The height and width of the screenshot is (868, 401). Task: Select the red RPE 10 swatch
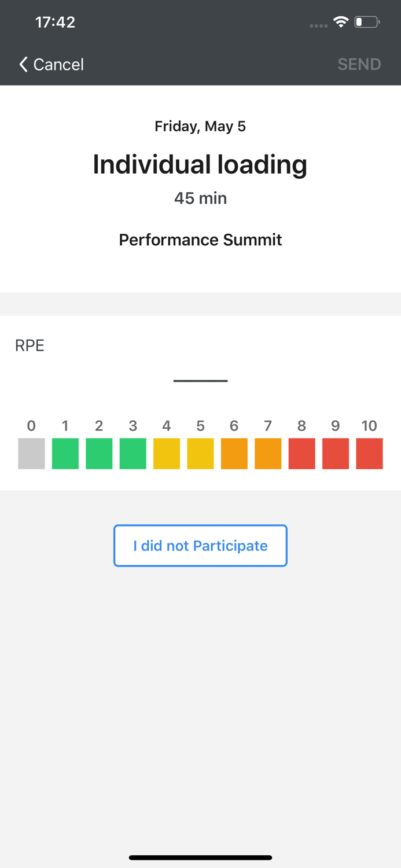click(x=369, y=453)
